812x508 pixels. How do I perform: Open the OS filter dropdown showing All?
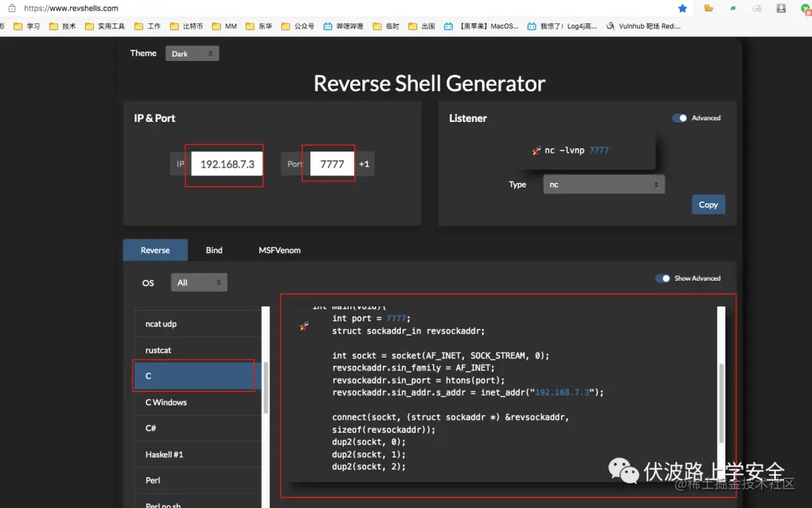198,282
